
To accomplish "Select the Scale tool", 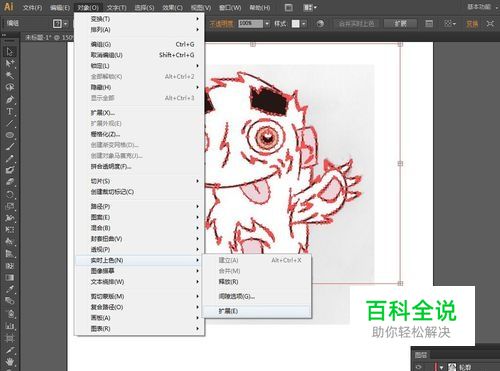I will point(10,206).
